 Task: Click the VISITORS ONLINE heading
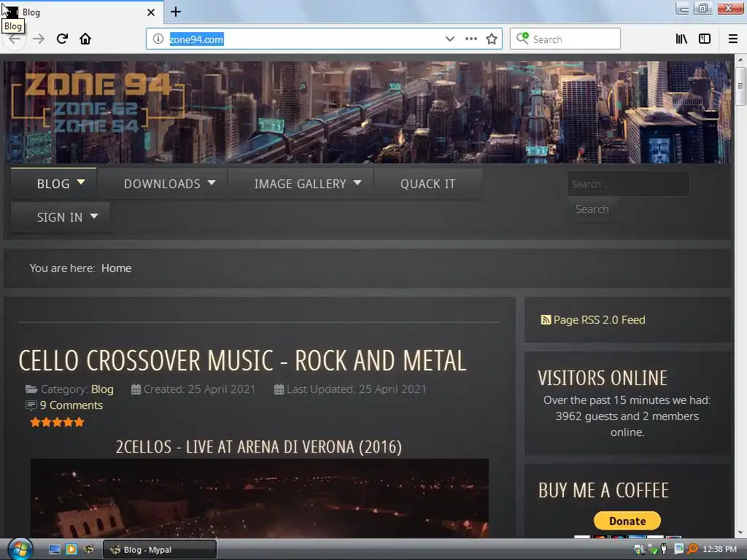point(603,378)
